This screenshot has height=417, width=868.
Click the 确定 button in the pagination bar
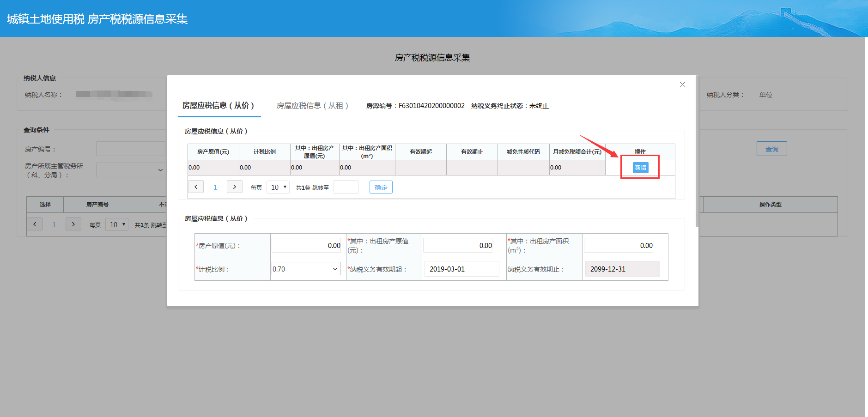click(x=381, y=187)
